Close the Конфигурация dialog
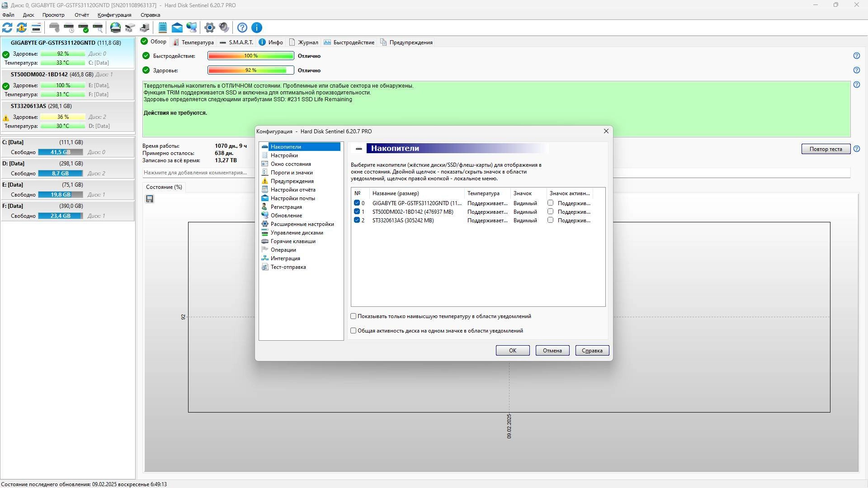The width and height of the screenshot is (868, 488). 606,131
